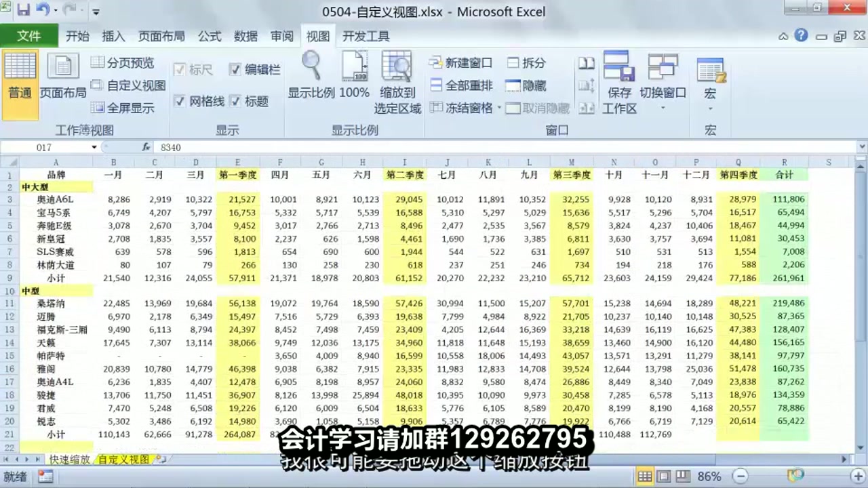Select the 合计 header cell

784,175
